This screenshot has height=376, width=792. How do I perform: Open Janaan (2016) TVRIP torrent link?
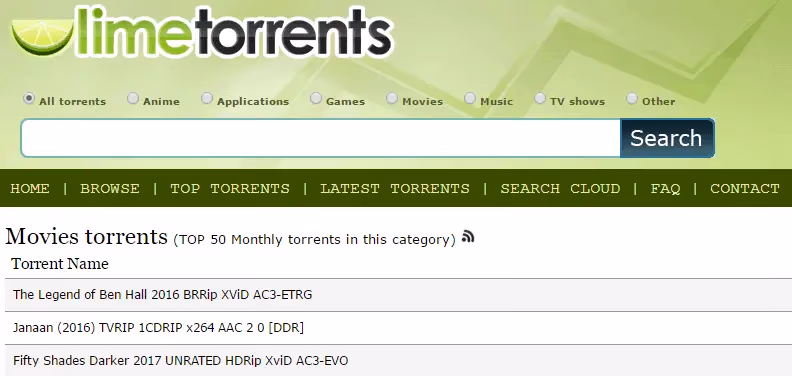click(158, 327)
